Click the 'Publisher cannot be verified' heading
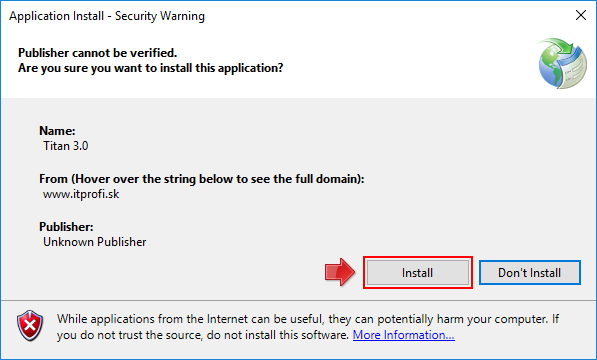Screen dimensions: 597x360 tap(97, 53)
